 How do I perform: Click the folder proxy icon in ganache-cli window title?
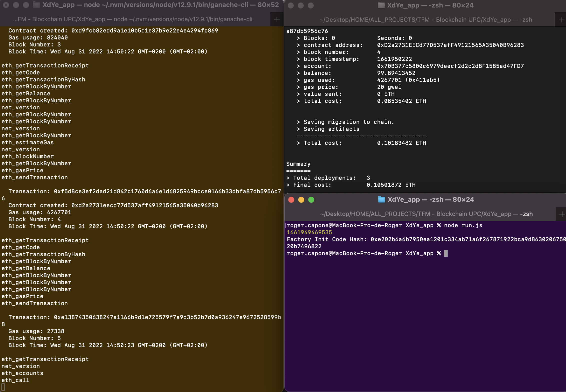point(36,5)
